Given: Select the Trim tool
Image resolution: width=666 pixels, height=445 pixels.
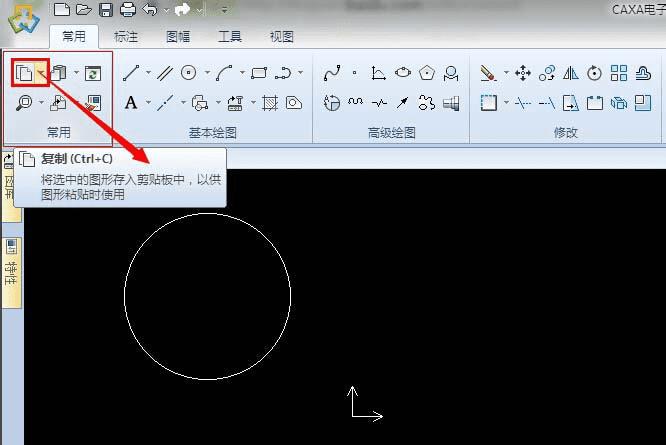Looking at the screenshot, I should pyautogui.click(x=522, y=103).
